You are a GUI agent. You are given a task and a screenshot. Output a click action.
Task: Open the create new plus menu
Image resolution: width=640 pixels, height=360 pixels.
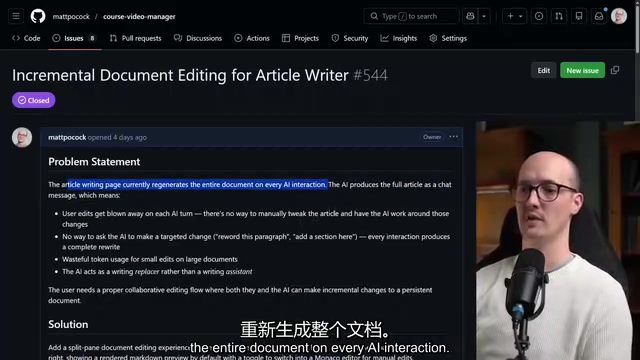pyautogui.click(x=514, y=16)
